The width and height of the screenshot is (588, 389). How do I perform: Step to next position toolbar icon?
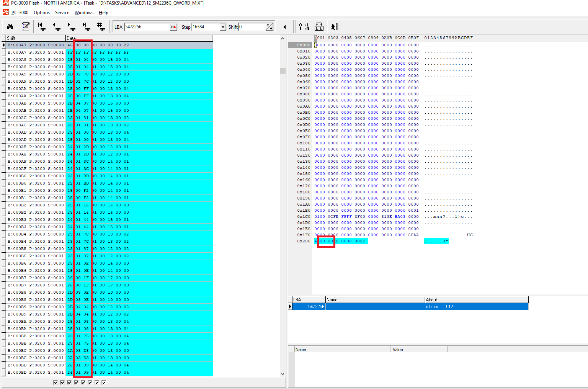71,26
